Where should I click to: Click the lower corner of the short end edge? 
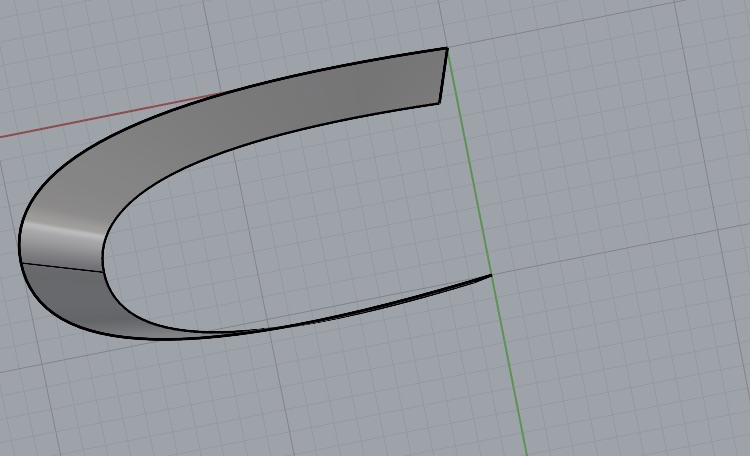point(439,102)
